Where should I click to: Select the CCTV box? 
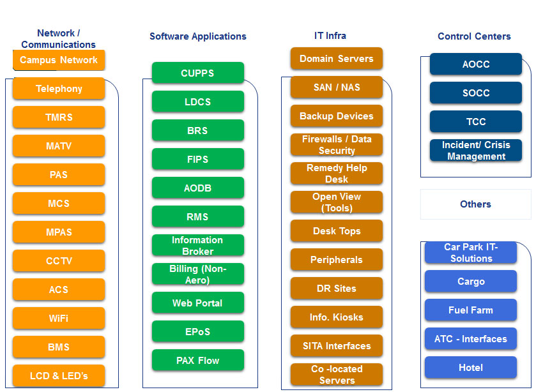(59, 261)
